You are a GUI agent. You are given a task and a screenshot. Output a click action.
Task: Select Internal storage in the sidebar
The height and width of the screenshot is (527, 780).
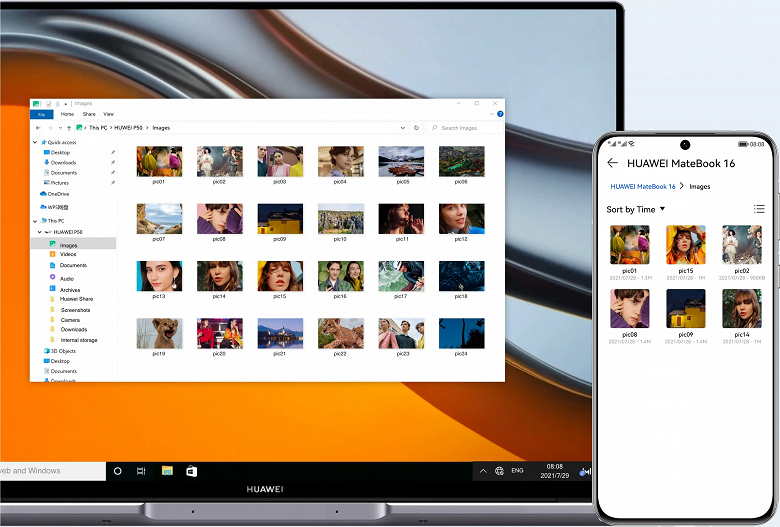[79, 340]
